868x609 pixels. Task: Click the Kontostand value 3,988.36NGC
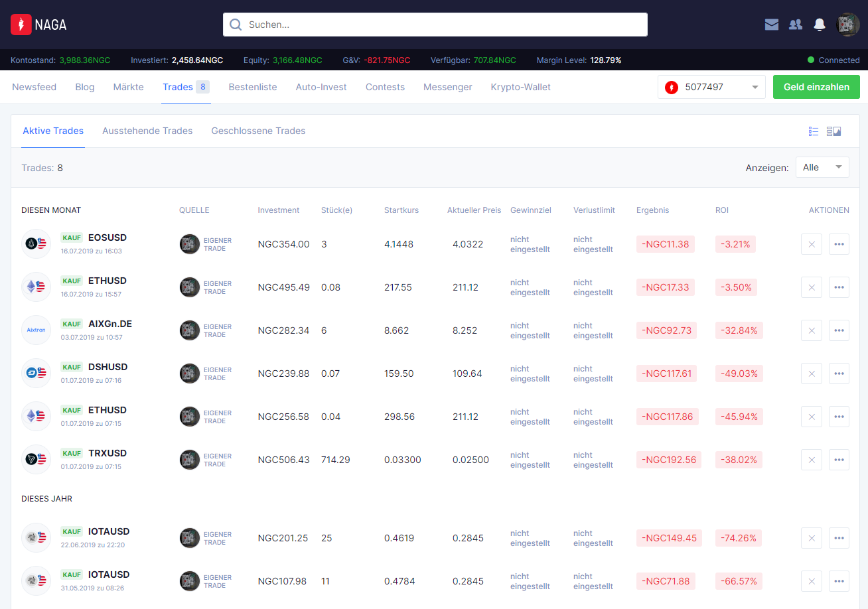click(85, 60)
